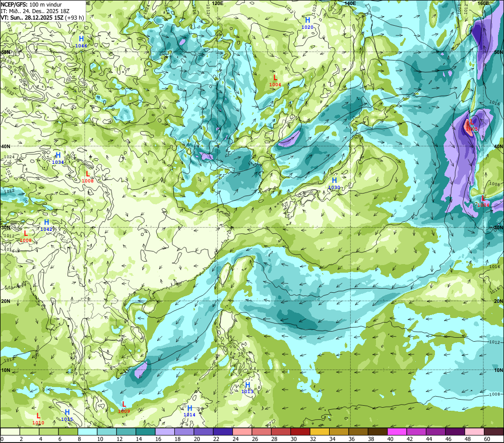The width and height of the screenshot is (504, 443).
Task: Click the H 1034 high pressure marker
Action: point(58,159)
